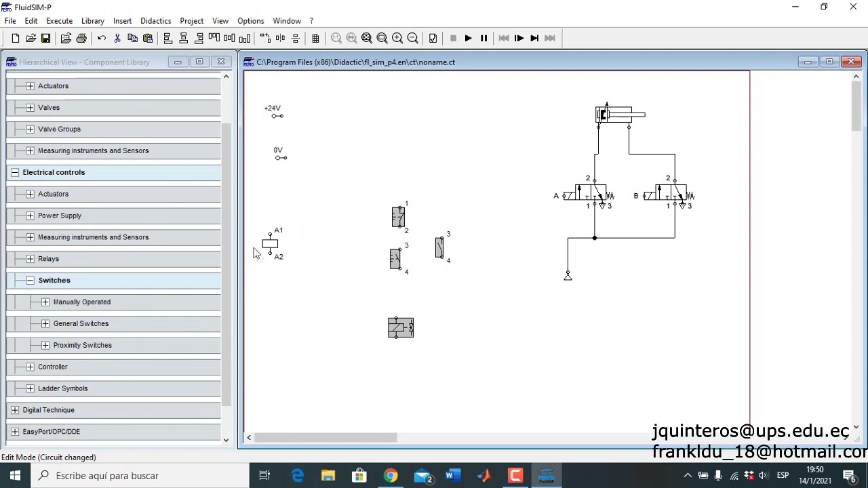Start the simulation with Play
The width and height of the screenshot is (868, 488).
click(468, 39)
